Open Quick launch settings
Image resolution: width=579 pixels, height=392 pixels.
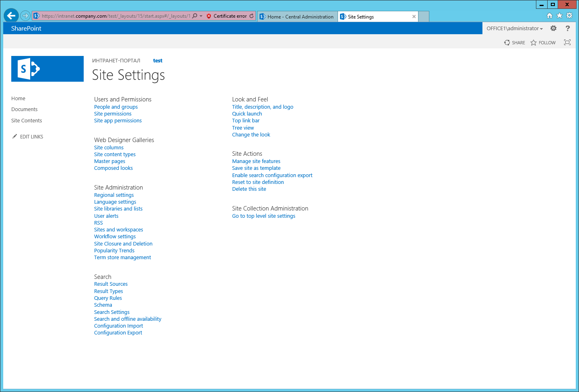[247, 114]
